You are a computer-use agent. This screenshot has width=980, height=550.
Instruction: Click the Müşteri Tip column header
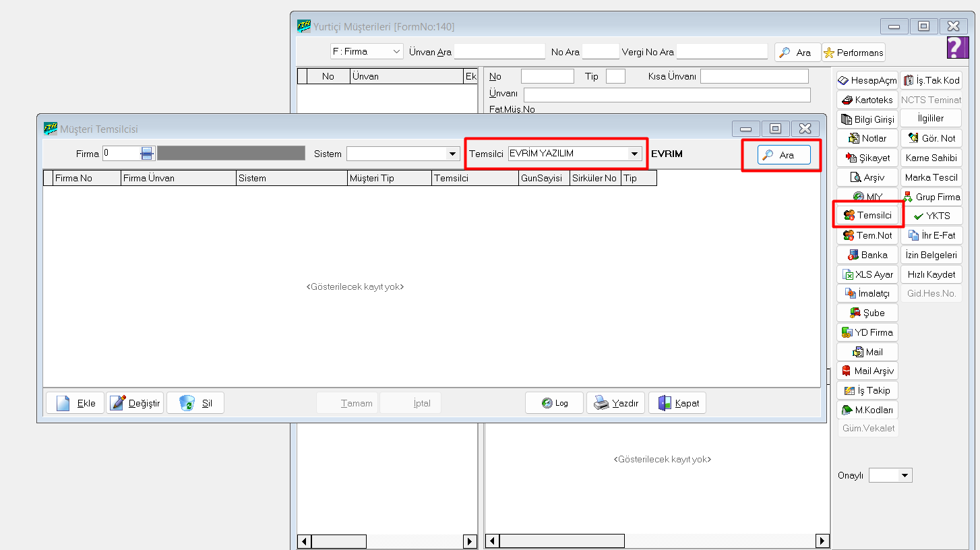click(x=388, y=179)
